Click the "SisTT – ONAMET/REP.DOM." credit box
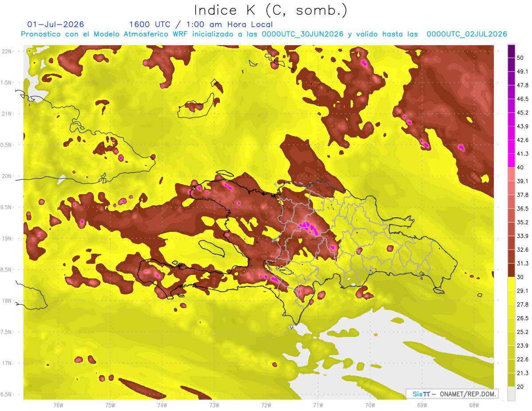The width and height of the screenshot is (532, 411). [x=452, y=394]
